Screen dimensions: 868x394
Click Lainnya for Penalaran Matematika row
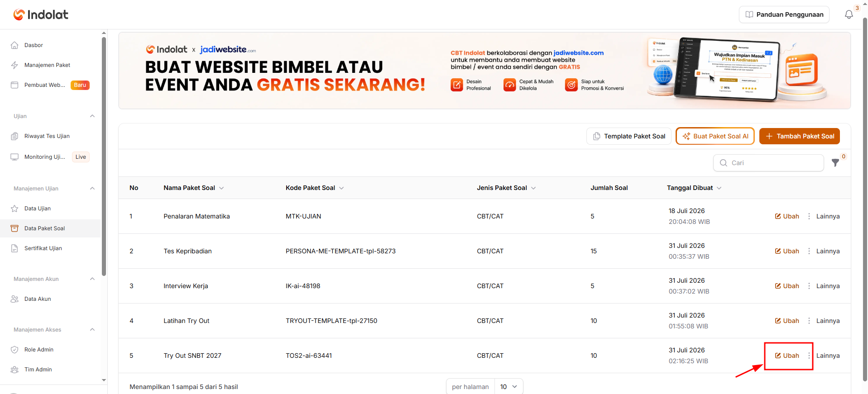(x=828, y=216)
